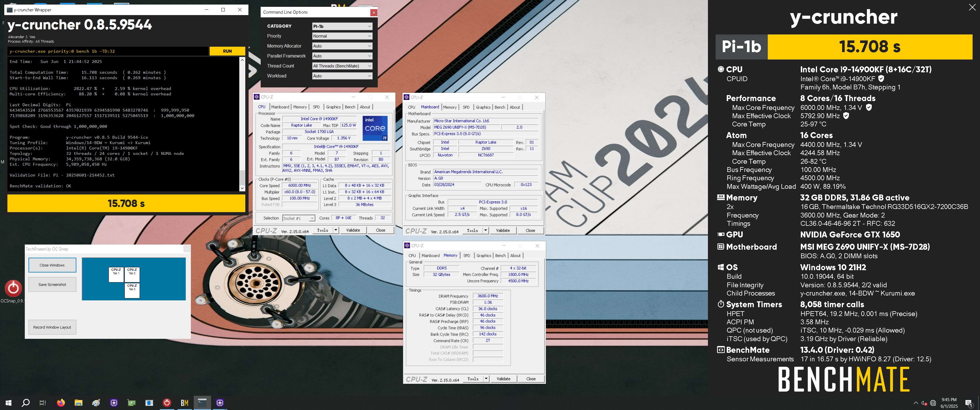
Task: Click the Tools dropdown arrow in CPU-Z Mainboard window
Action: 485,230
